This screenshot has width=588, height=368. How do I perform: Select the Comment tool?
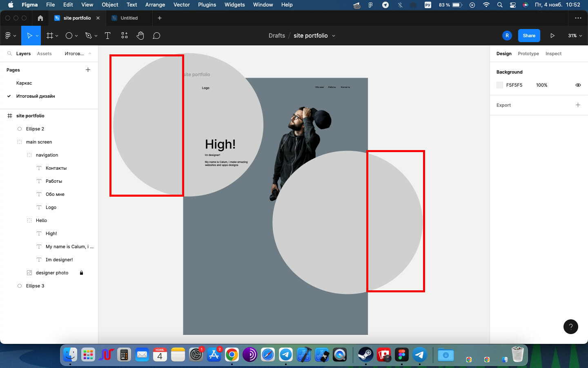point(156,36)
